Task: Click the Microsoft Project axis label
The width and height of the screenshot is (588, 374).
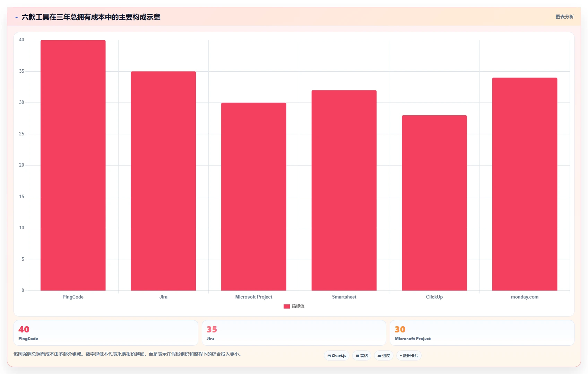Action: coord(253,297)
